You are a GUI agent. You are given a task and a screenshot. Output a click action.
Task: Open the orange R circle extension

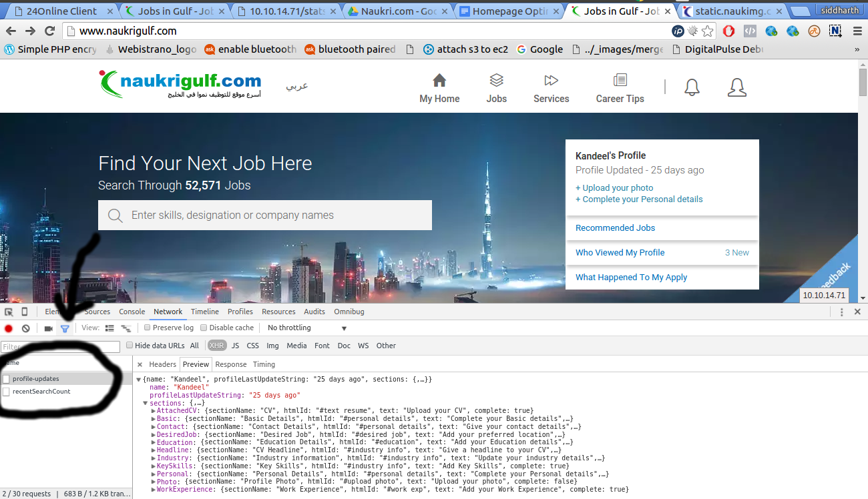click(814, 31)
